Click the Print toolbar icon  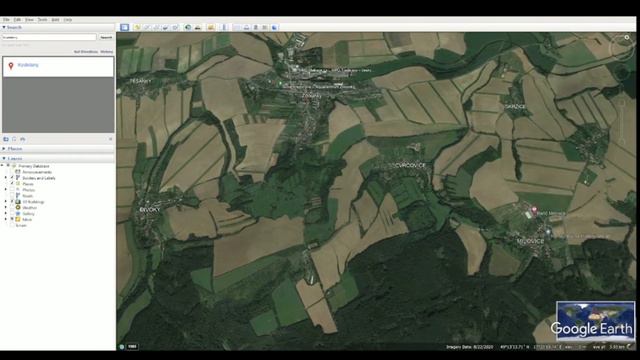[x=247, y=27]
